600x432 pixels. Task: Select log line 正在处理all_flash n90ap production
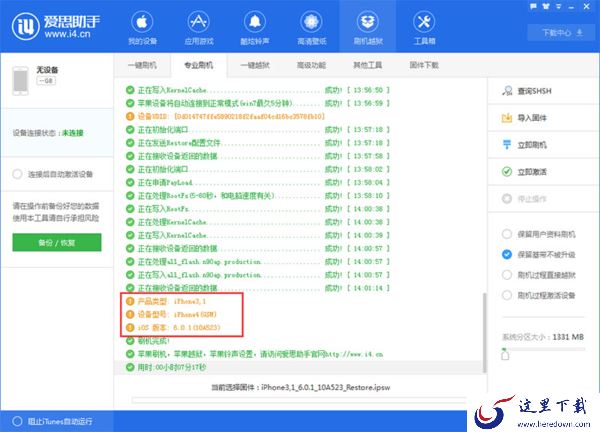[x=257, y=262]
